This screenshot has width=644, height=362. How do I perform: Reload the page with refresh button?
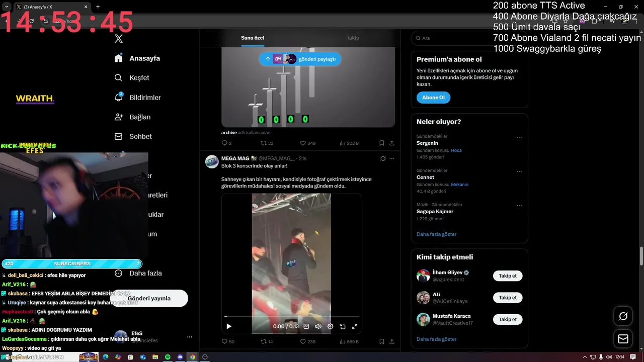click(x=31, y=21)
